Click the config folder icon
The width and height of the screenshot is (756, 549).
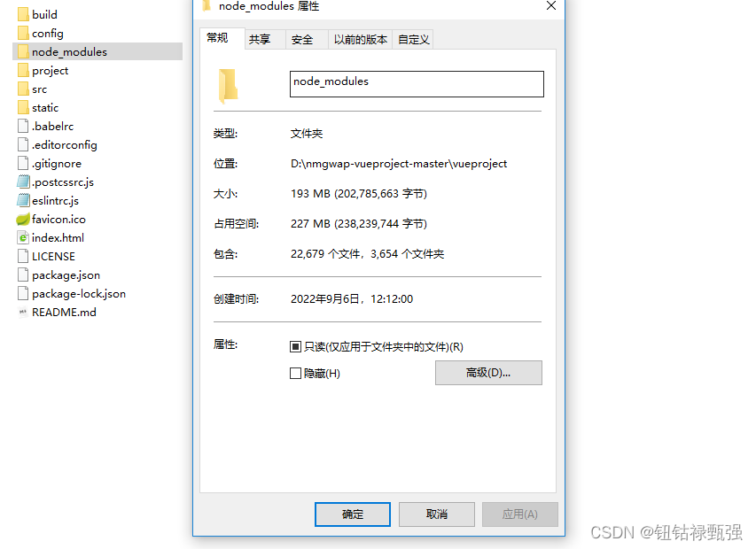point(23,33)
